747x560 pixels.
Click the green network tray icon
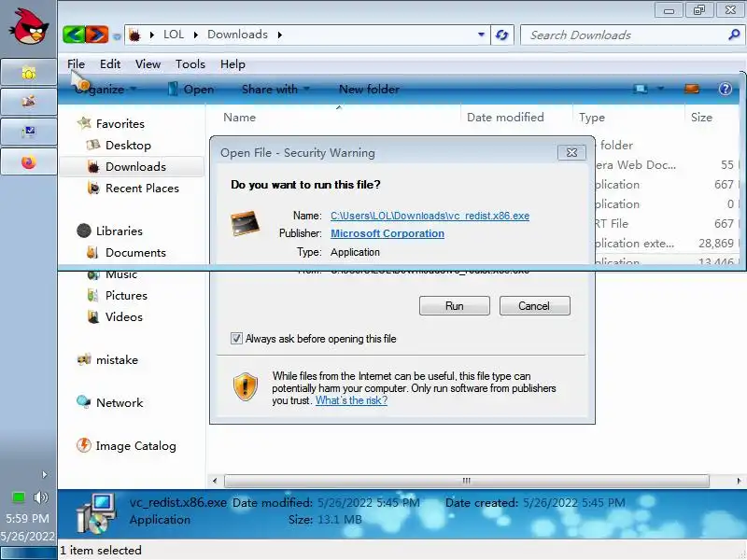click(18, 497)
